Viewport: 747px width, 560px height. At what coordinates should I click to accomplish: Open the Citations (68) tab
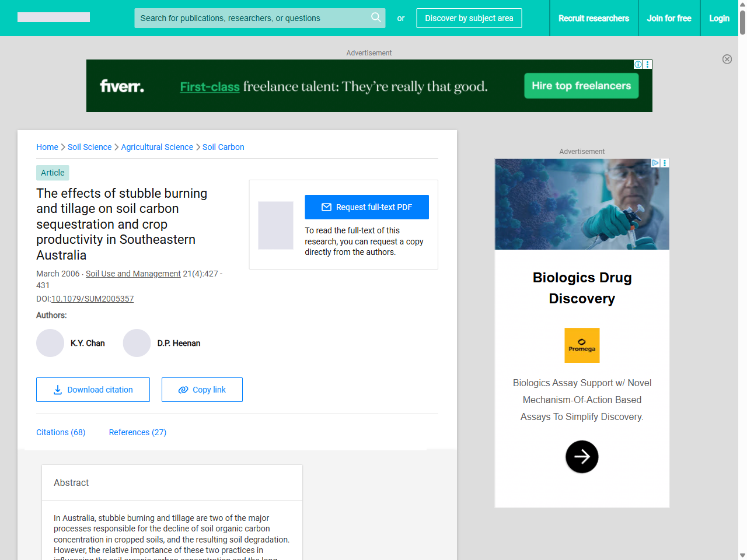tap(61, 432)
